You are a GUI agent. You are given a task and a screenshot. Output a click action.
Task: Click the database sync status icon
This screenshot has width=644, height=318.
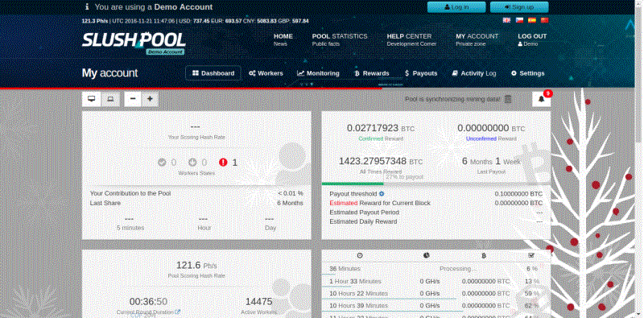point(508,99)
